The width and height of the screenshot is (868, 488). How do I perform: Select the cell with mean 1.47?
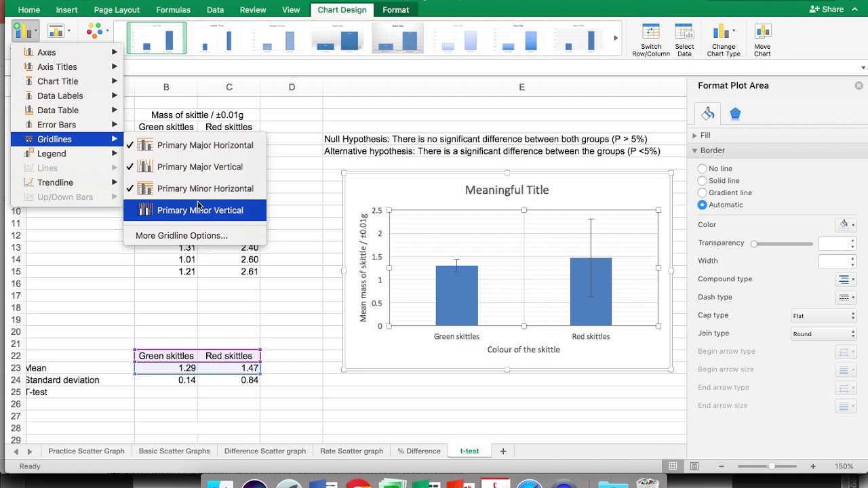(229, 368)
